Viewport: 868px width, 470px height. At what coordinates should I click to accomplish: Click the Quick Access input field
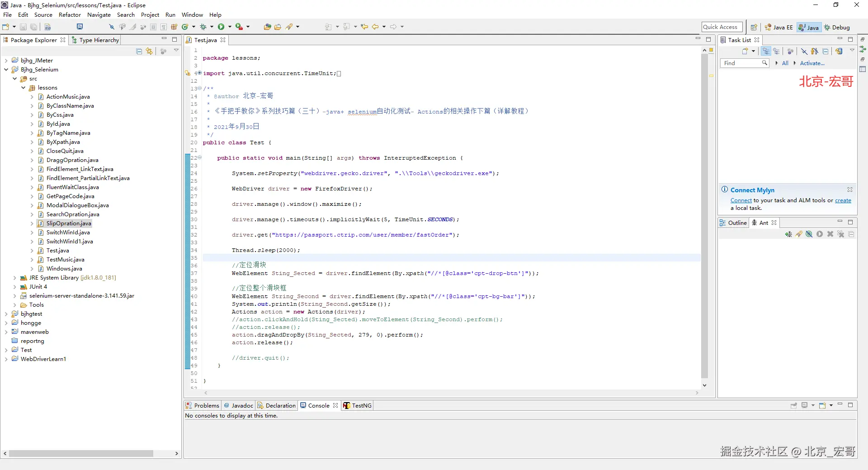pyautogui.click(x=722, y=27)
